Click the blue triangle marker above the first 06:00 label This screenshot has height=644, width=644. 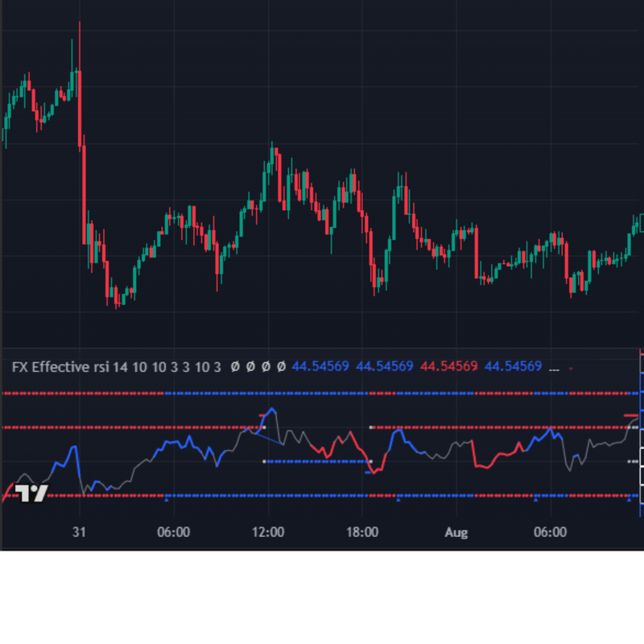click(167, 500)
